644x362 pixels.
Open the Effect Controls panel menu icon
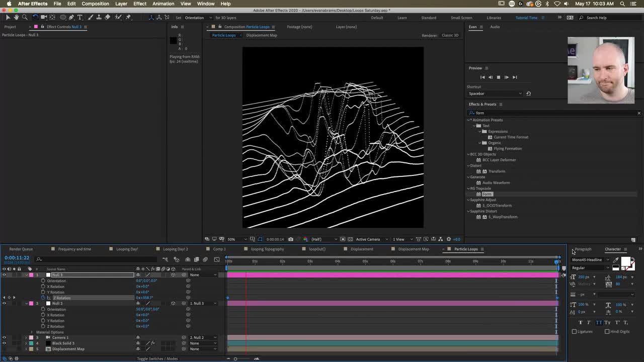[x=85, y=27]
